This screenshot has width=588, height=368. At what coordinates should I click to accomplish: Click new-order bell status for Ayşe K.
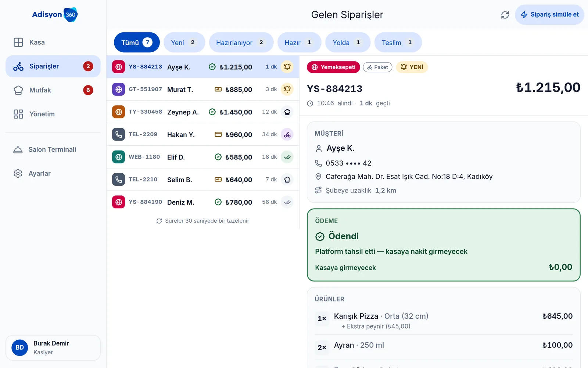[x=287, y=67]
